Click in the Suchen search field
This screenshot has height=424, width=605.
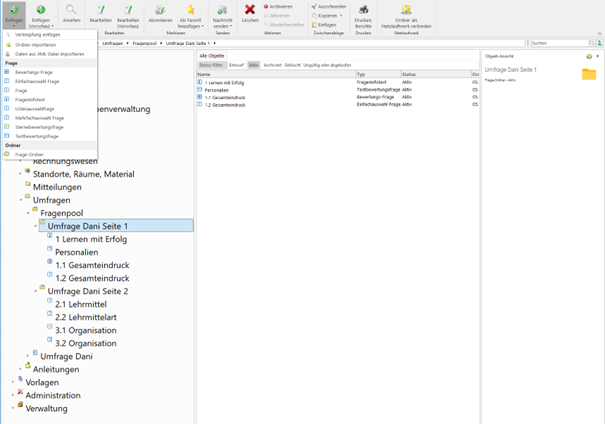point(559,43)
